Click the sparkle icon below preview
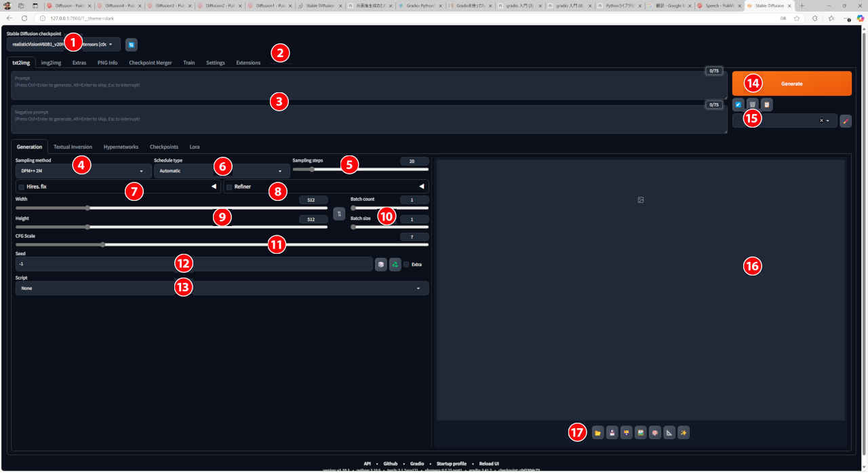 click(x=684, y=432)
